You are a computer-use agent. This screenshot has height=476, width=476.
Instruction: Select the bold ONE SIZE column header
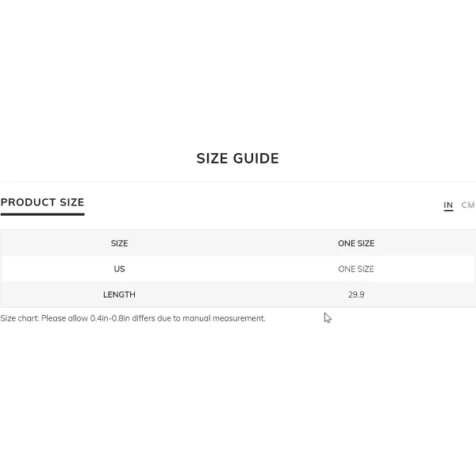(x=356, y=244)
